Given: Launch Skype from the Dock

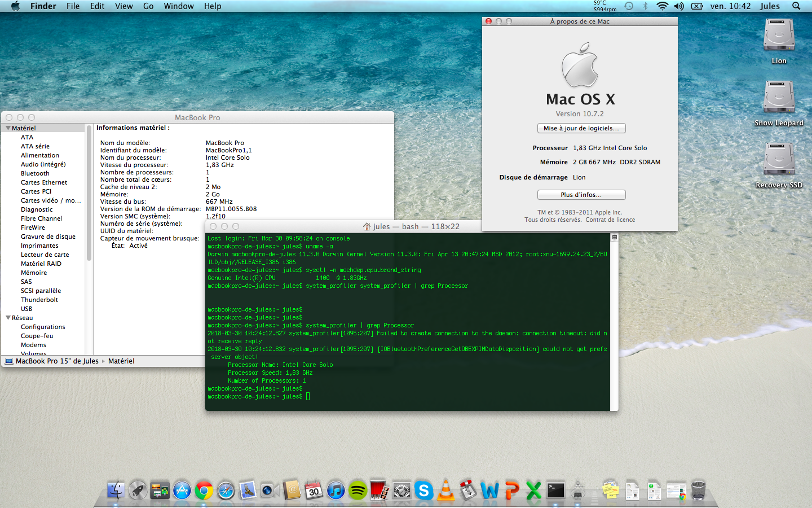Looking at the screenshot, I should tap(423, 490).
